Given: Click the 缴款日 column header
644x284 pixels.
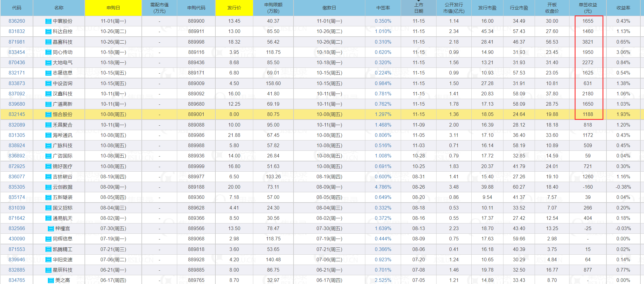Looking at the screenshot, I should (x=329, y=8).
